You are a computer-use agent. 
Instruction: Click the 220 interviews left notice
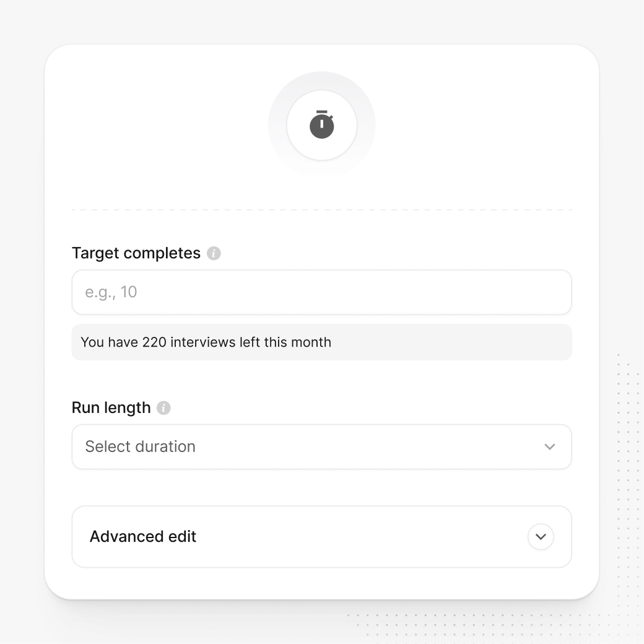point(205,342)
